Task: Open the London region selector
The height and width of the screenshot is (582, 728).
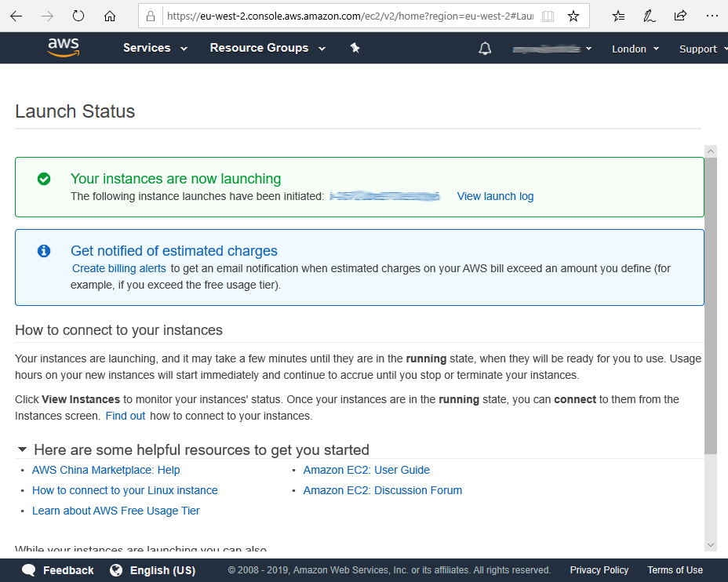Action: coord(635,49)
